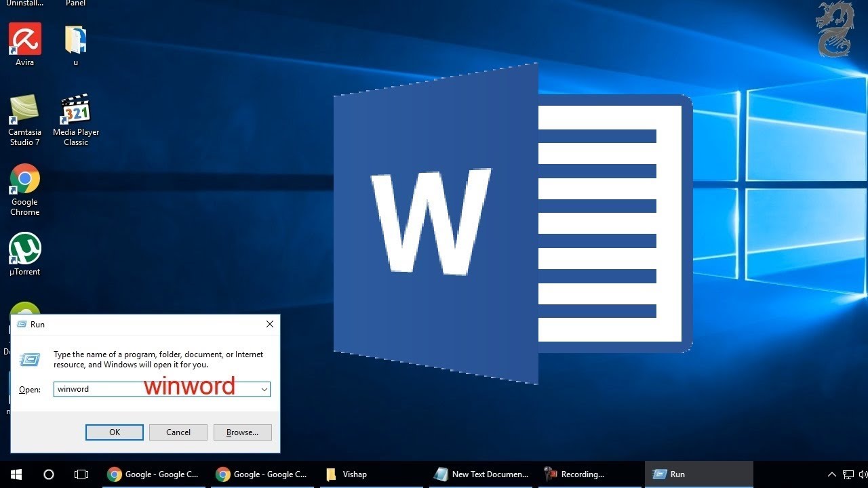This screenshot has height=488, width=868.
Task: Open the network icon in system tray
Action: 848,474
